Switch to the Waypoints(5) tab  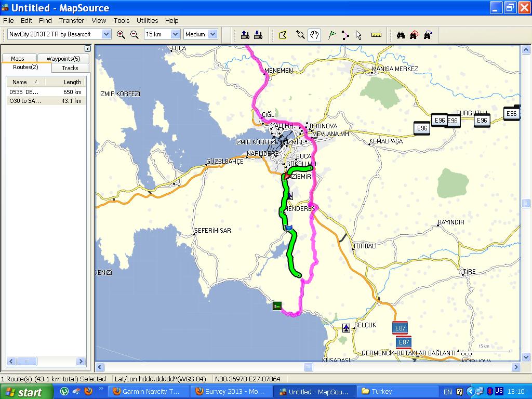pyautogui.click(x=63, y=59)
